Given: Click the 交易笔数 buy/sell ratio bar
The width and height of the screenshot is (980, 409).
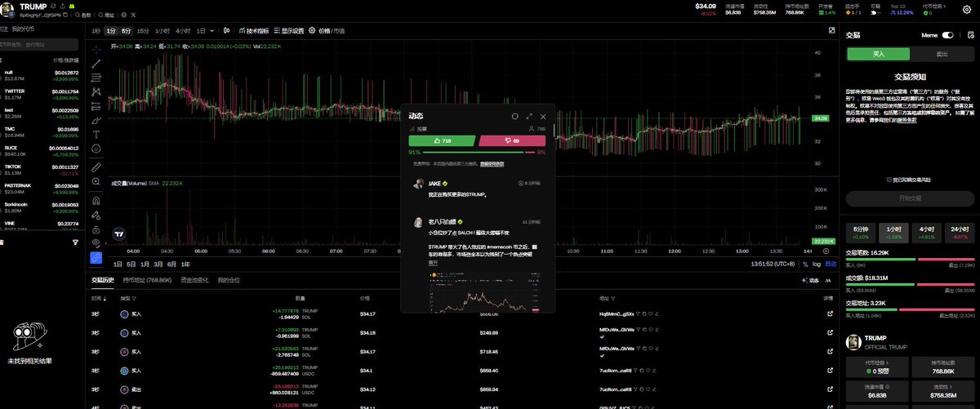Looking at the screenshot, I should click(910, 260).
